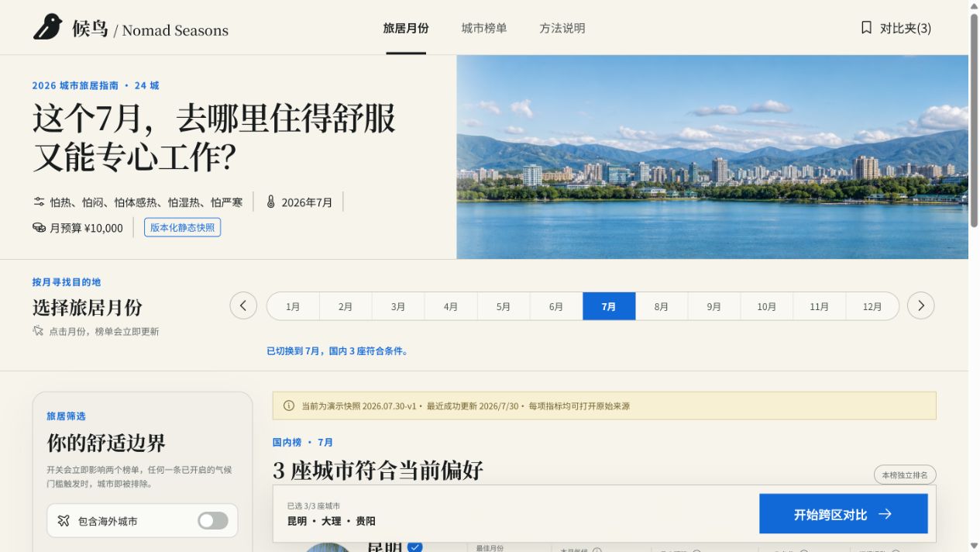The image size is (980, 552).
Task: Click the 已选 3/3 座城市 label
Action: 314,505
